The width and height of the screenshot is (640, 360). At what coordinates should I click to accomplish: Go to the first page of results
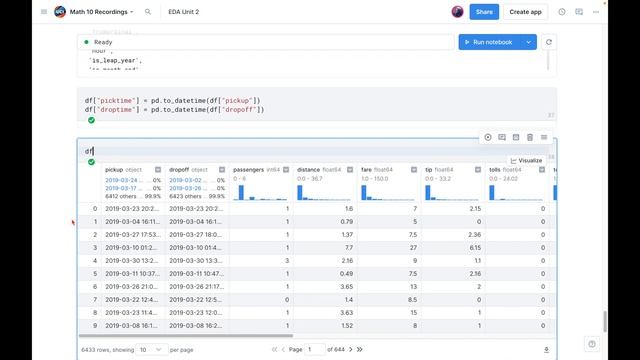point(274,350)
